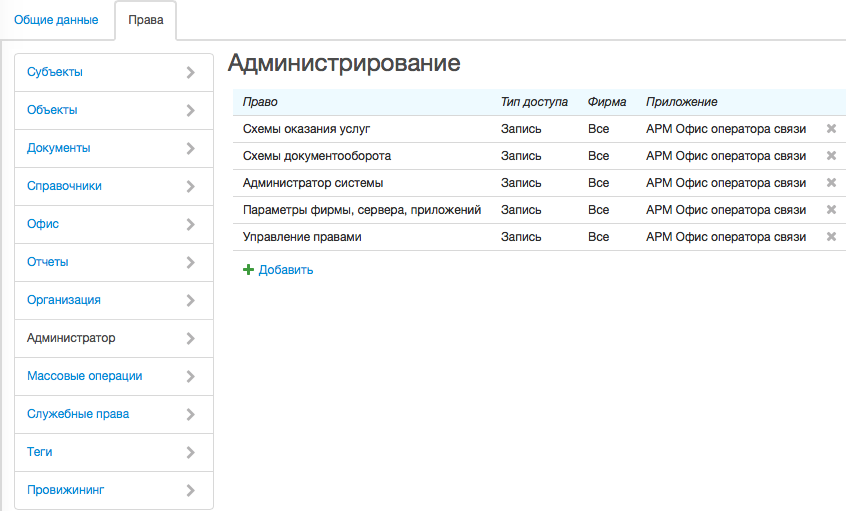Remove the 'Схемы документооборота' right
846x511 pixels.
pyautogui.click(x=831, y=156)
